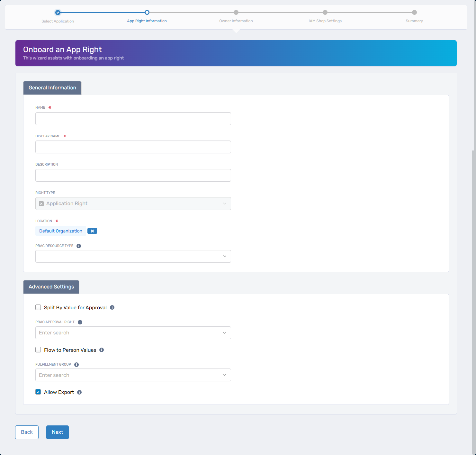Click info icon beside Split By Value for Approval
This screenshot has width=476, height=455.
(x=112, y=307)
